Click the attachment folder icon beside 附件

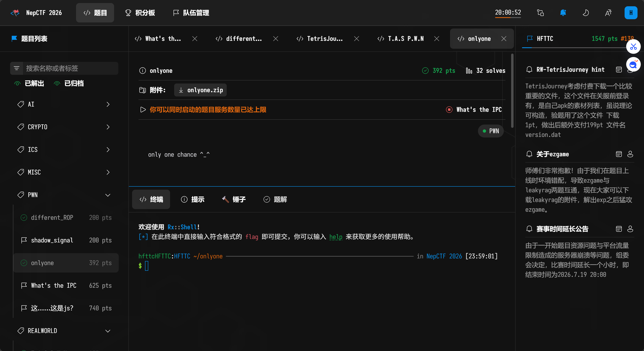pos(143,90)
